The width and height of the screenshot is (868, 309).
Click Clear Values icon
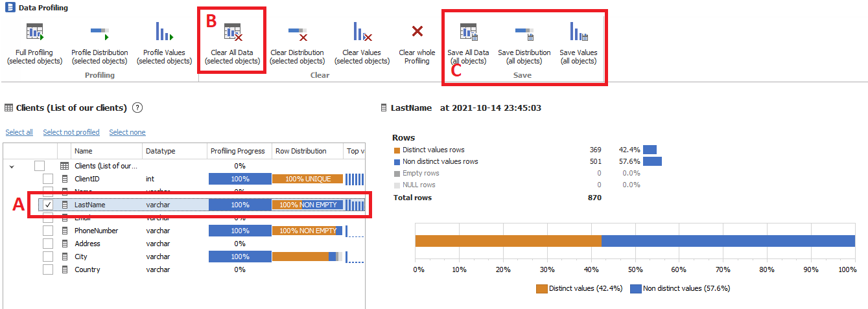tap(362, 32)
